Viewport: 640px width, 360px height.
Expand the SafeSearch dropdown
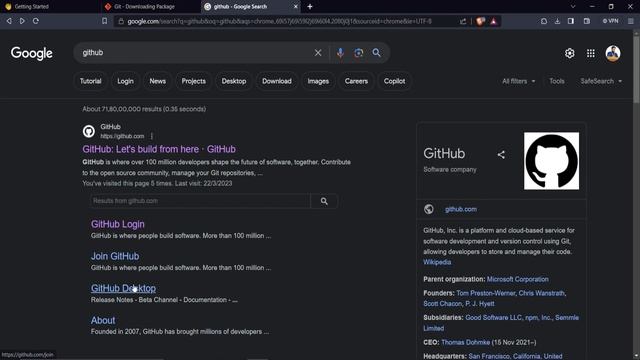click(x=601, y=81)
